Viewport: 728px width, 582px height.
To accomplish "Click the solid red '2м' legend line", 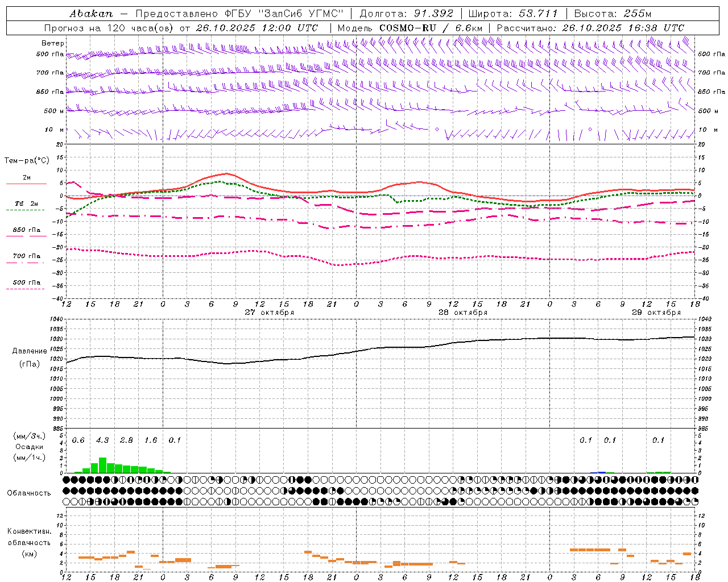I will tap(26, 184).
